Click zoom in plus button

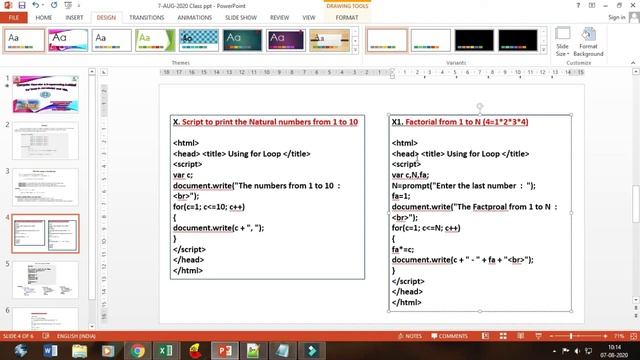(x=605, y=336)
